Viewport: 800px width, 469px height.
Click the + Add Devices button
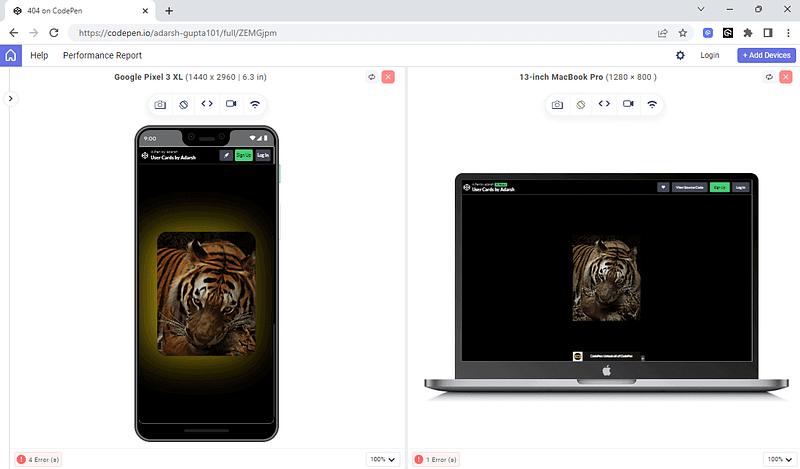point(766,55)
